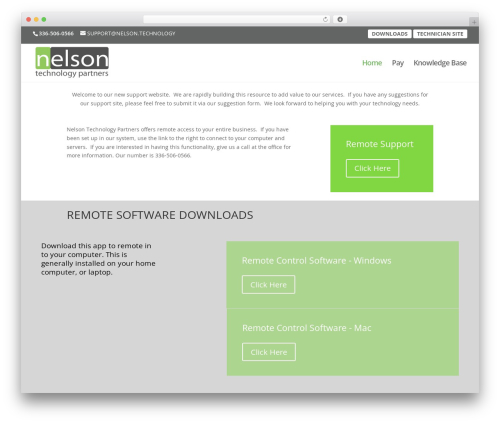Minimize the window using the yellow button

click(x=36, y=19)
